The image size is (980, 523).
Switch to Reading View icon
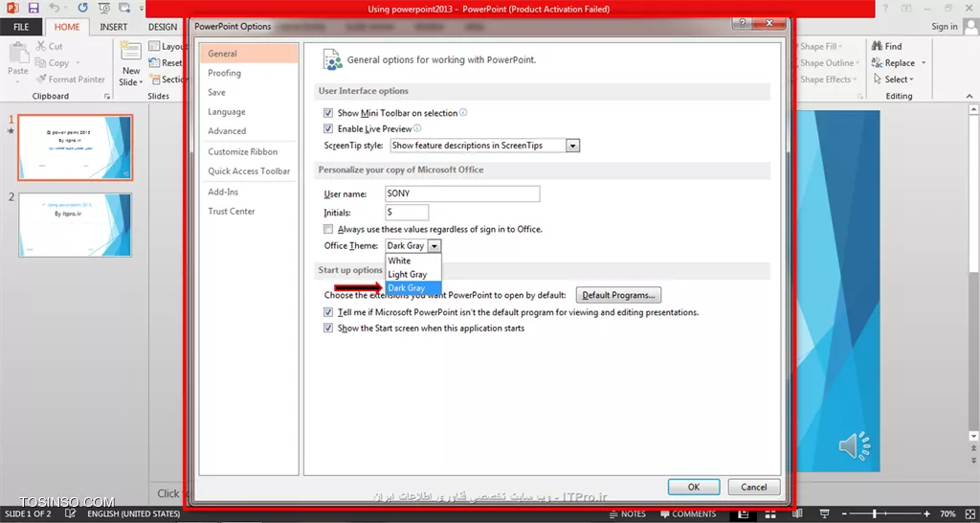(797, 513)
